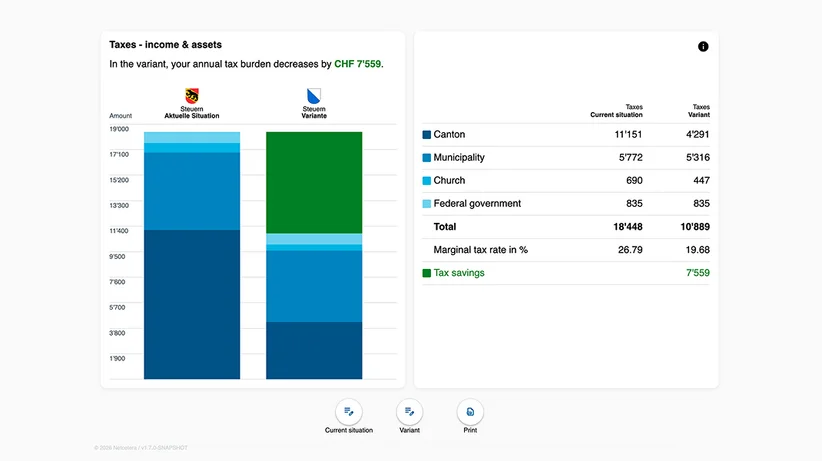
Task: Click the CHF 7'559 green amount text
Action: click(x=358, y=64)
